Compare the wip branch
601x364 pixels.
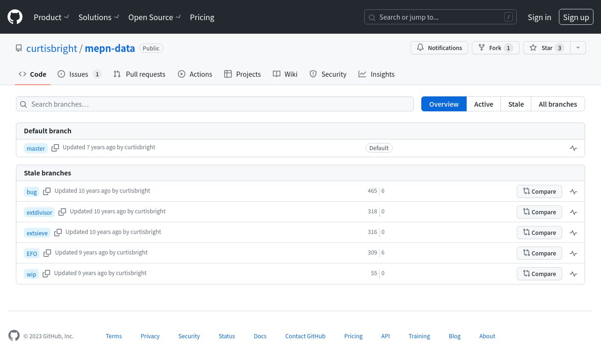click(539, 274)
